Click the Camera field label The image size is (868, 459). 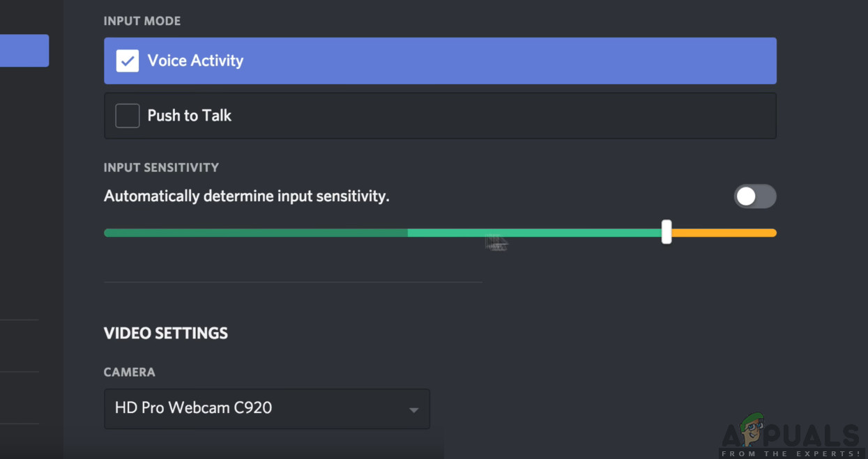(130, 372)
